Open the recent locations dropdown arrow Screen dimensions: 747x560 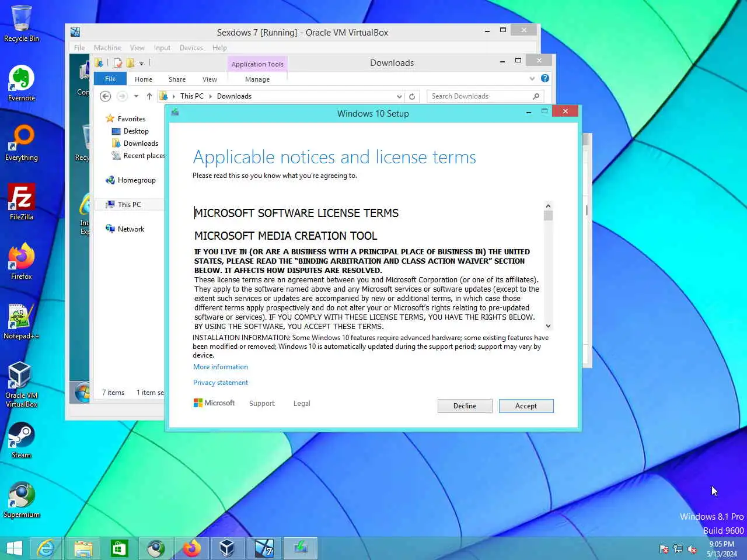[136, 96]
